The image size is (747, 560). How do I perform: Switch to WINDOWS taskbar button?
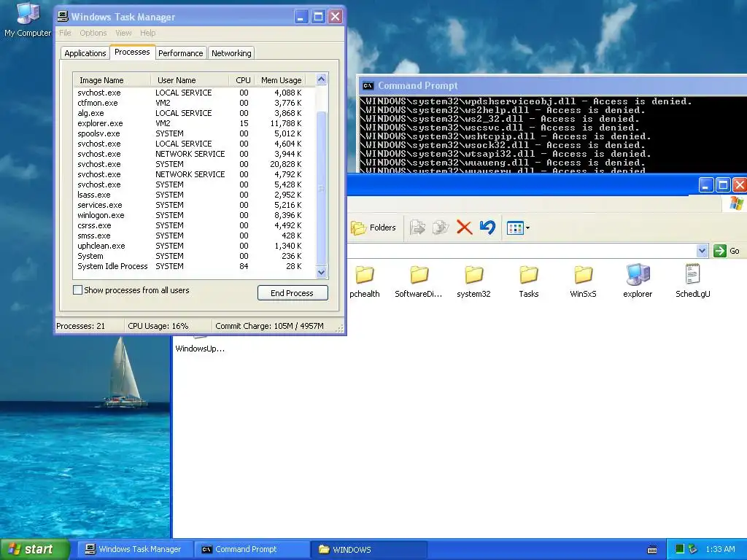point(368,549)
